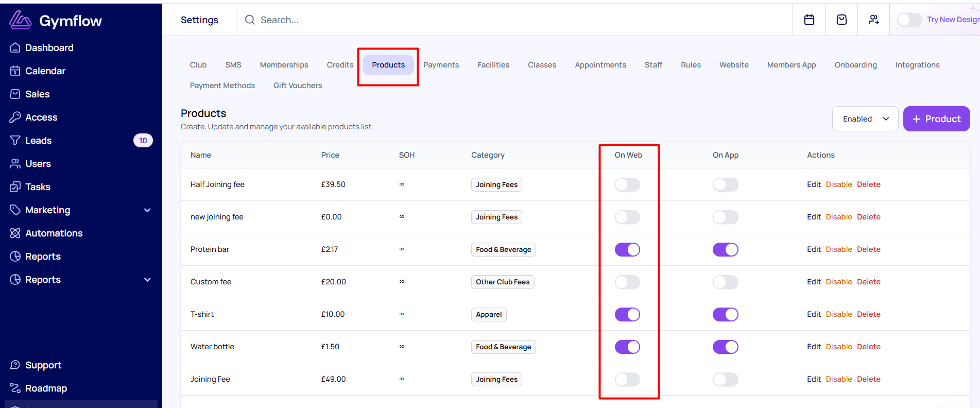Click the Apparel category tag

[x=489, y=314]
